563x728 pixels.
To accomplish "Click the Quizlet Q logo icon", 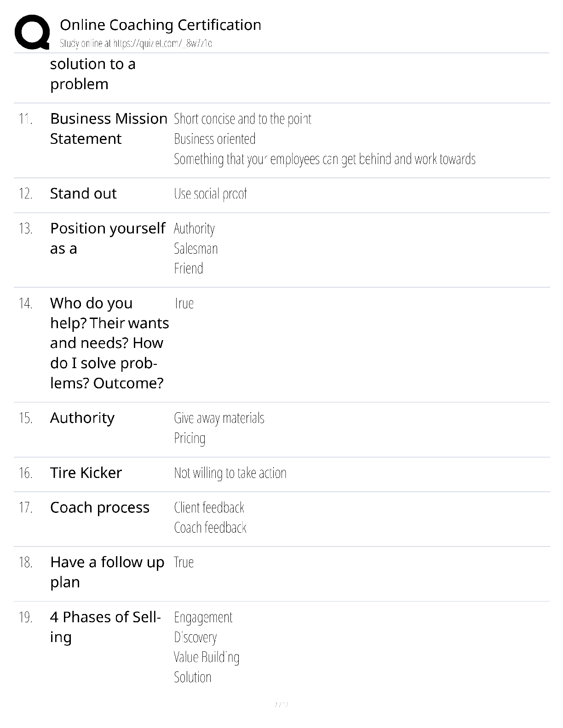I will point(32,32).
